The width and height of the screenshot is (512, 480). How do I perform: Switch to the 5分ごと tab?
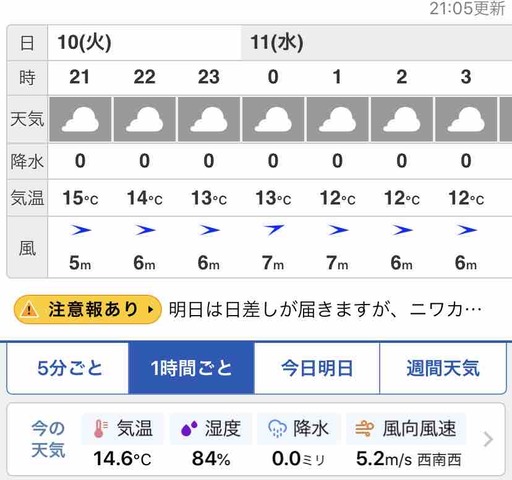coord(68,368)
